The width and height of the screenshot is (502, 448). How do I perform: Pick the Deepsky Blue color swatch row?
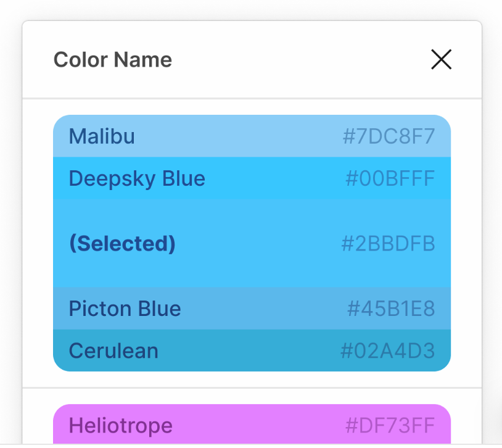252,178
